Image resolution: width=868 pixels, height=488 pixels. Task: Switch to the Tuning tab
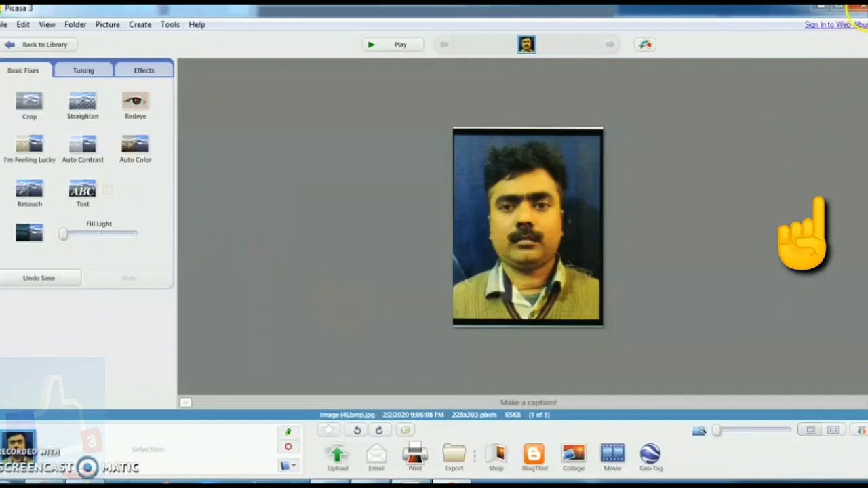[x=83, y=70]
